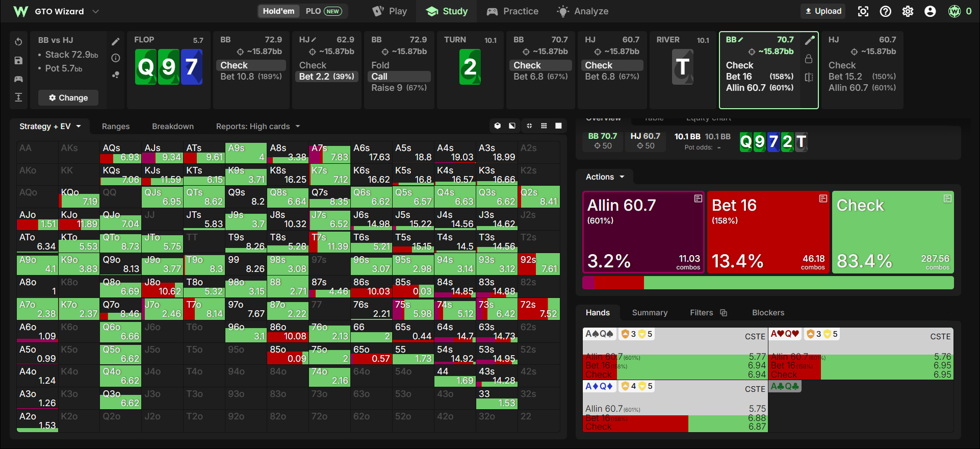980x449 pixels.
Task: Click the expand icon on Bet 16 action card
Action: (823, 198)
